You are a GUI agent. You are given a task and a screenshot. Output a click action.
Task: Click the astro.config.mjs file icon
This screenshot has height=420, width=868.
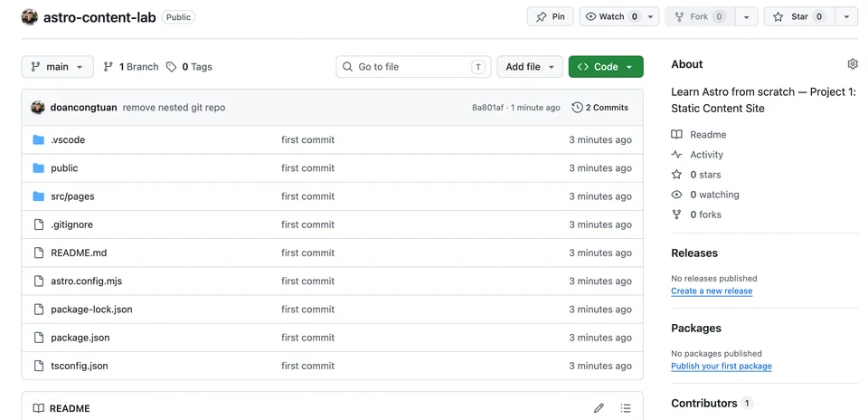[38, 281]
